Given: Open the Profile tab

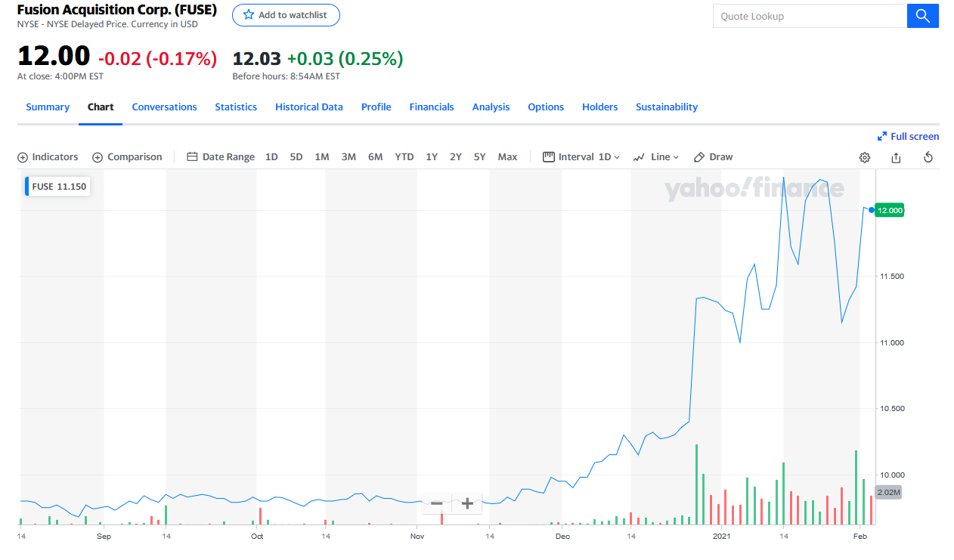Looking at the screenshot, I should (376, 107).
